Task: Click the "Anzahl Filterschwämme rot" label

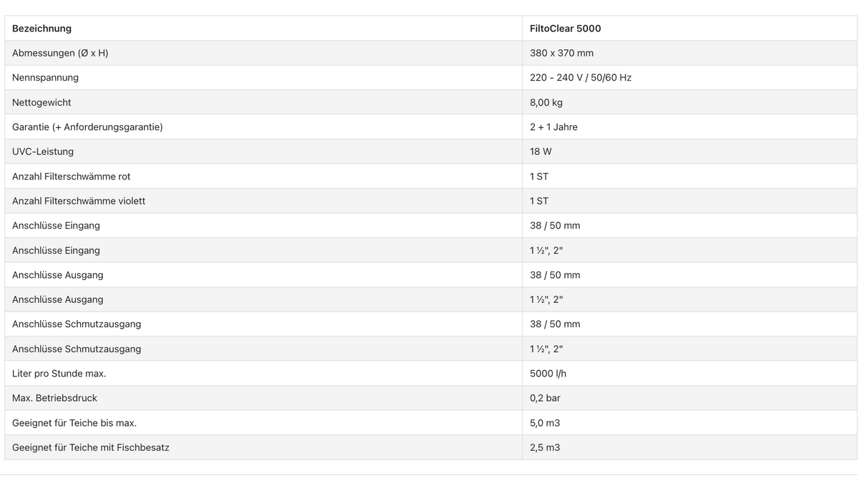Action: (71, 176)
